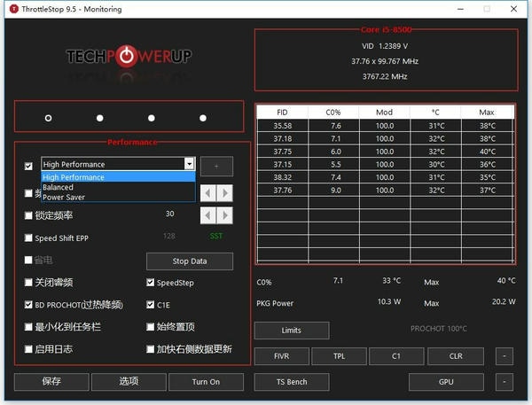The image size is (532, 405).
Task: Click the minus button next to CLR
Action: pyautogui.click(x=505, y=356)
